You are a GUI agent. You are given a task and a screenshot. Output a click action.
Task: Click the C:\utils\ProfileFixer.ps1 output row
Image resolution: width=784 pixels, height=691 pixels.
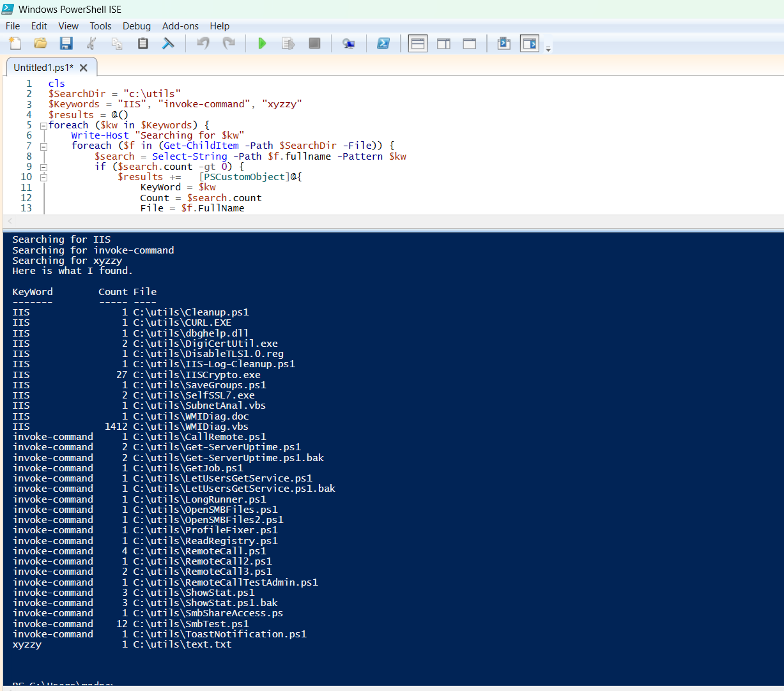(x=145, y=530)
